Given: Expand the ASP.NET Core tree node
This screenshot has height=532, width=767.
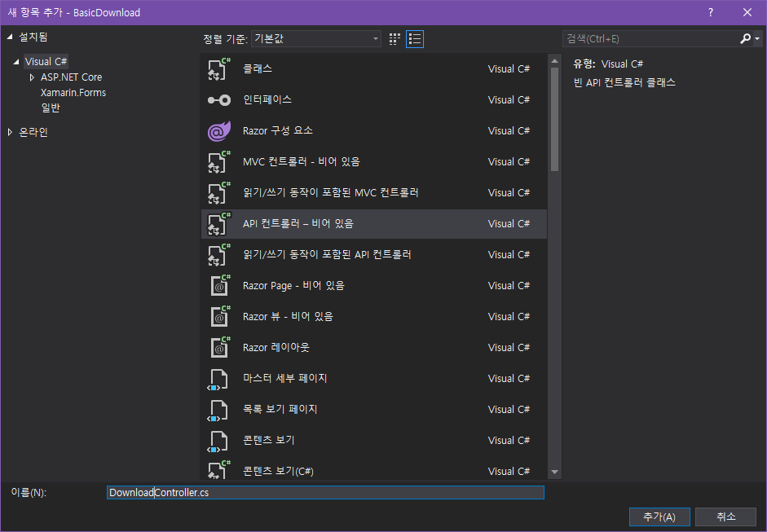Looking at the screenshot, I should [x=33, y=77].
